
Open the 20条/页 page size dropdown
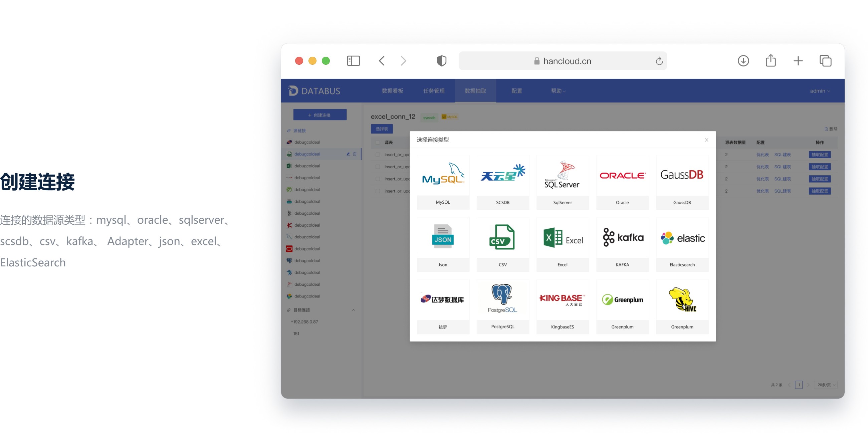(825, 385)
